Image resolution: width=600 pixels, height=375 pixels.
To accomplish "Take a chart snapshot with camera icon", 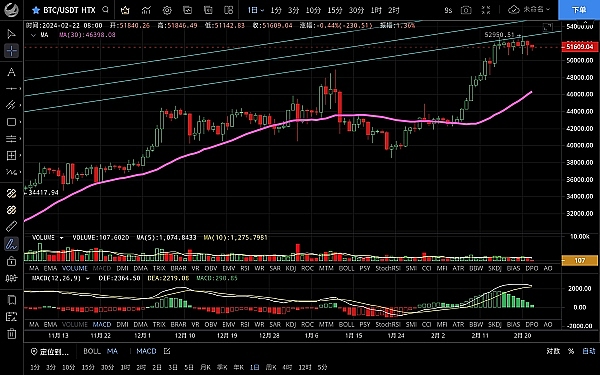I will click(466, 10).
